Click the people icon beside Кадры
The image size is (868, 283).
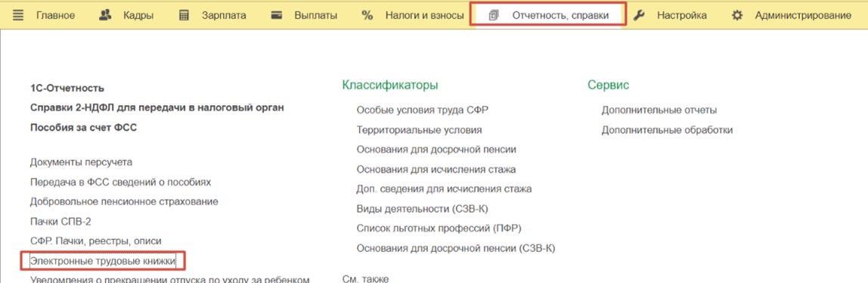tap(105, 15)
